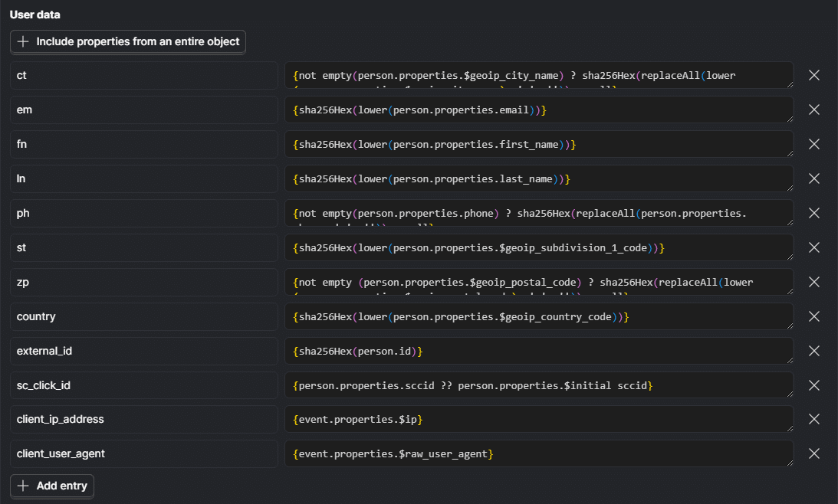This screenshot has height=504, width=838.
Task: Grab resize handle of client_user_agent value field
Action: 790,463
